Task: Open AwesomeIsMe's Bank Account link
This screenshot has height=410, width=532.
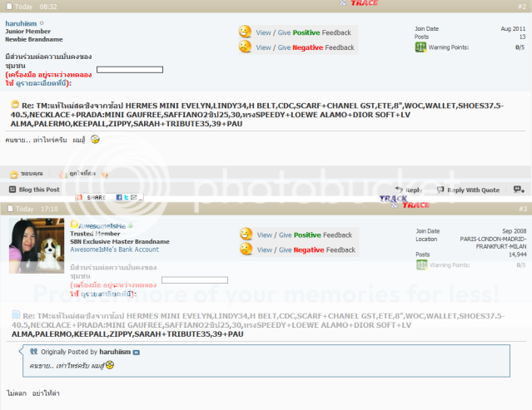Action: tap(114, 249)
